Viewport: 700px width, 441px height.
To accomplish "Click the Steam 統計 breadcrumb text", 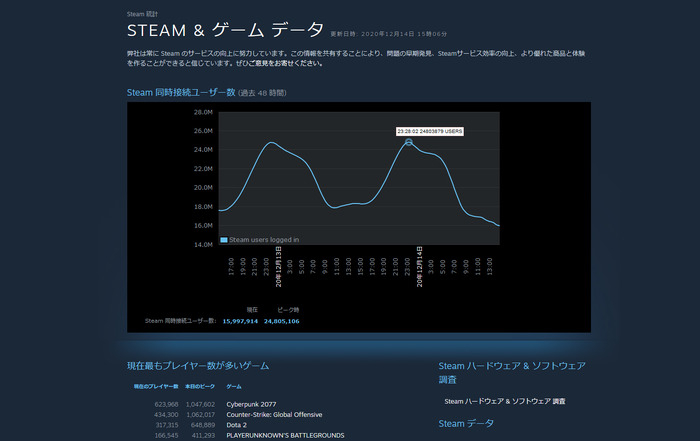I will [142, 14].
